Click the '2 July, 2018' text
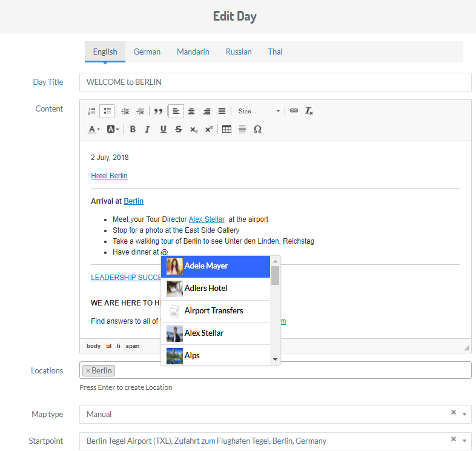 click(110, 158)
